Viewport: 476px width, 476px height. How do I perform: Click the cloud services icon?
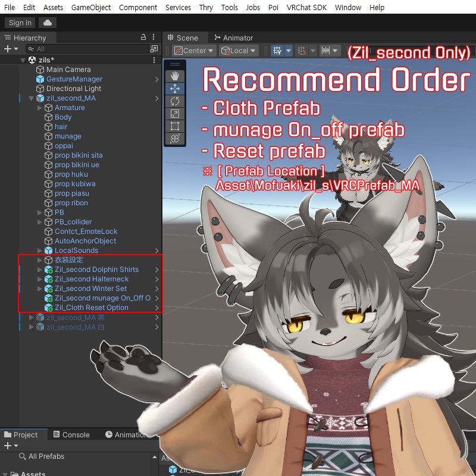pos(48,23)
